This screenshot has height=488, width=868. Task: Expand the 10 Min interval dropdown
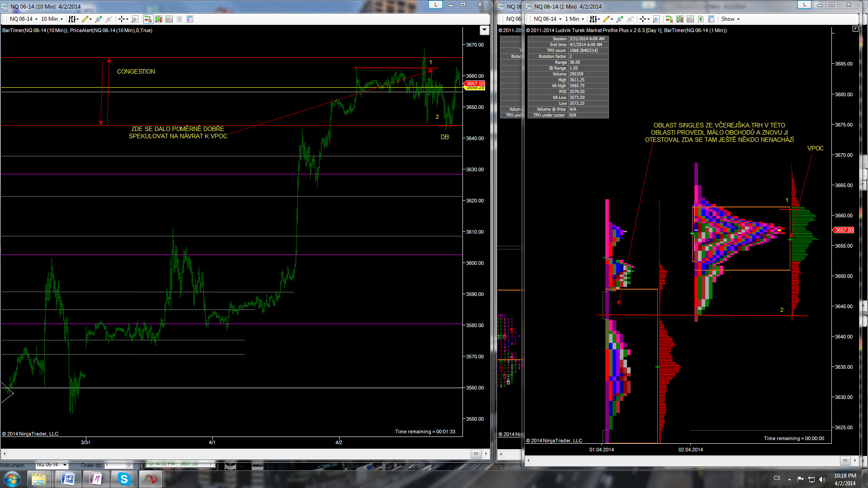pyautogui.click(x=52, y=19)
